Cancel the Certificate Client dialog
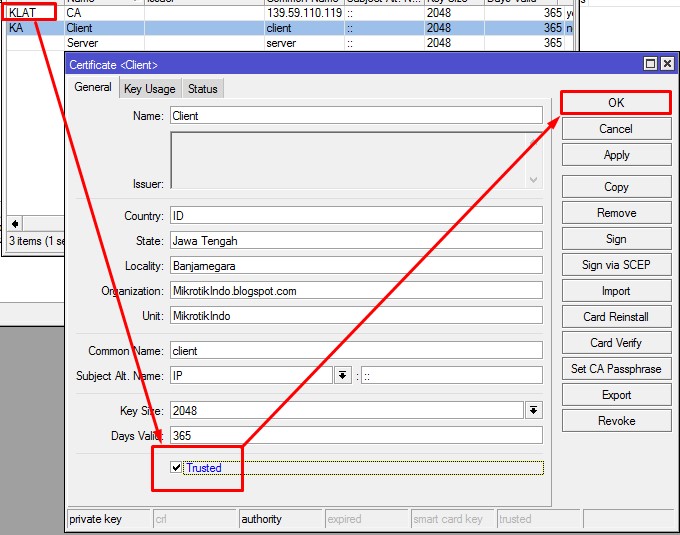Image resolution: width=680 pixels, height=535 pixels. (x=616, y=129)
